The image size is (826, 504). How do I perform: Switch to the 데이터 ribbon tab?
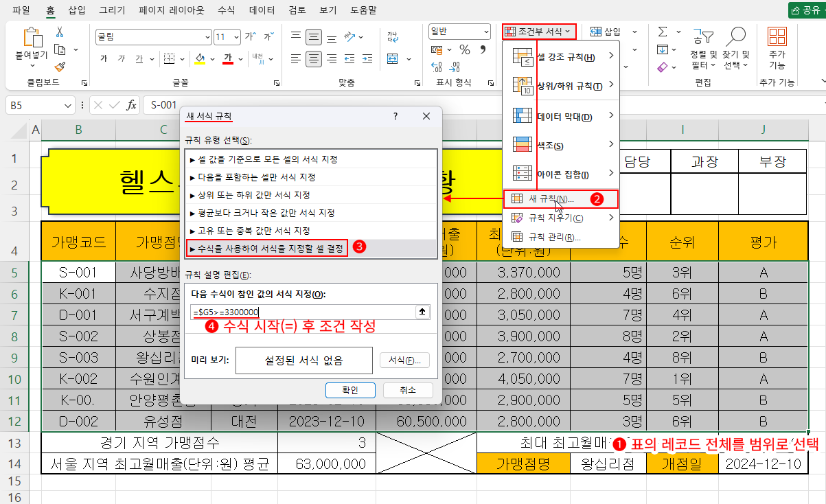point(262,10)
